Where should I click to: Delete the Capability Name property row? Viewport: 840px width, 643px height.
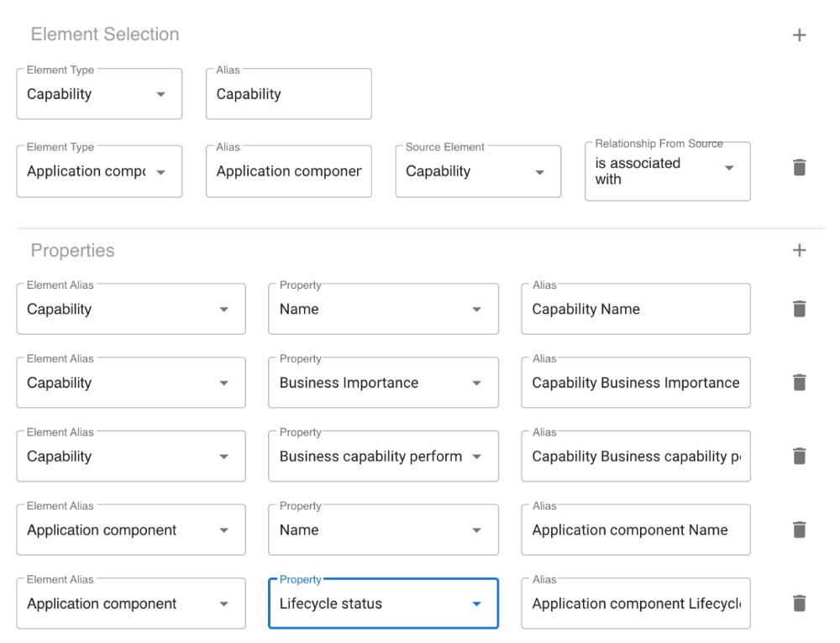(799, 309)
